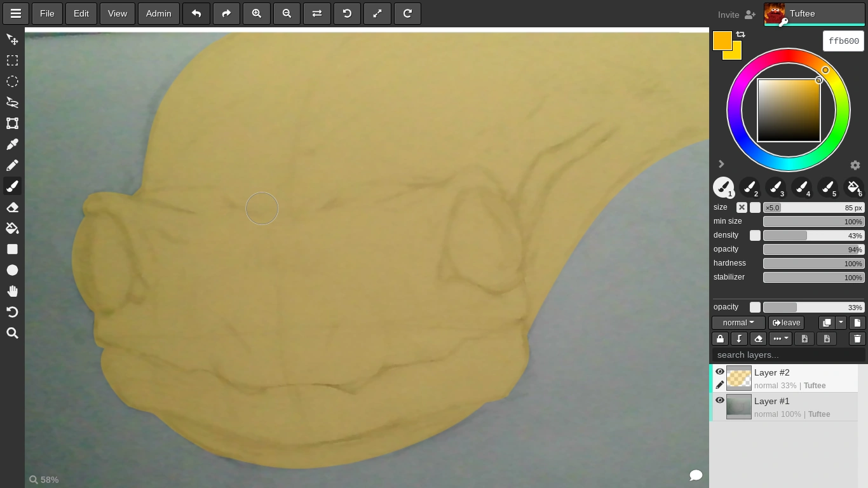Toggle visibility of Layer #1
The height and width of the screenshot is (488, 868).
[720, 400]
